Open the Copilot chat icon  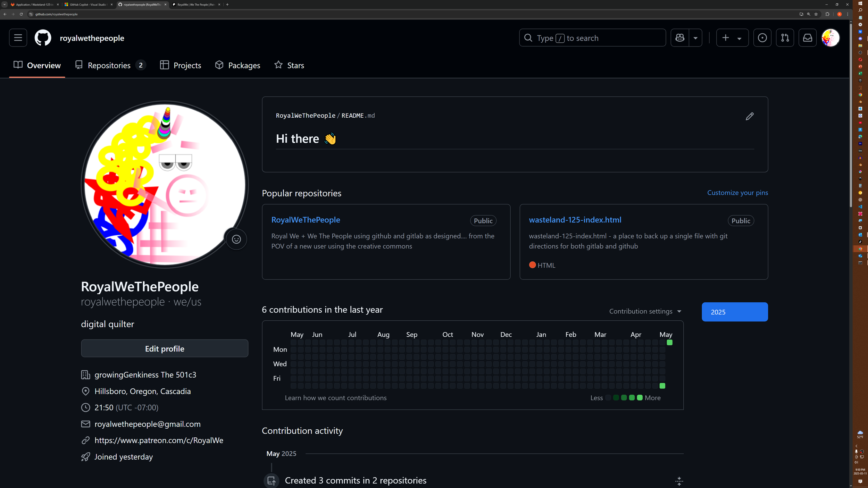[x=680, y=38]
